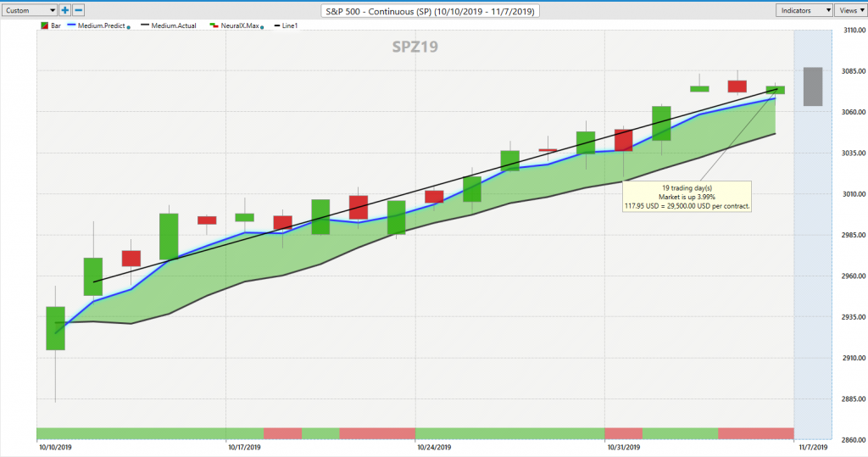Open the Indicators dropdown

(x=804, y=10)
